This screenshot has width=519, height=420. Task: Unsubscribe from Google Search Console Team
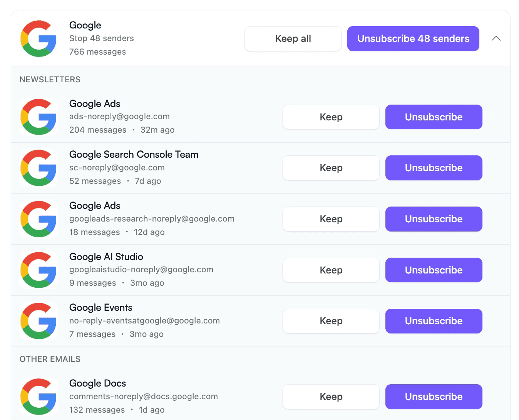[x=434, y=168]
